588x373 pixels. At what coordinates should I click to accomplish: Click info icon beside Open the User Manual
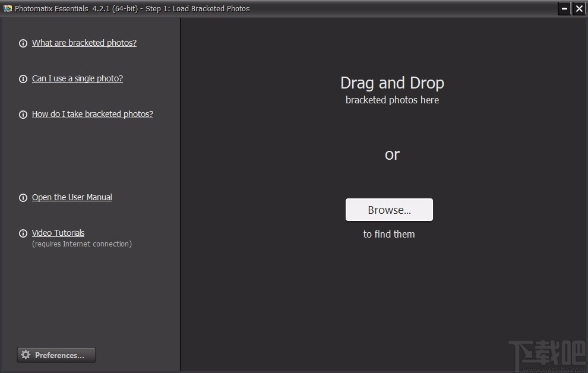coord(23,198)
